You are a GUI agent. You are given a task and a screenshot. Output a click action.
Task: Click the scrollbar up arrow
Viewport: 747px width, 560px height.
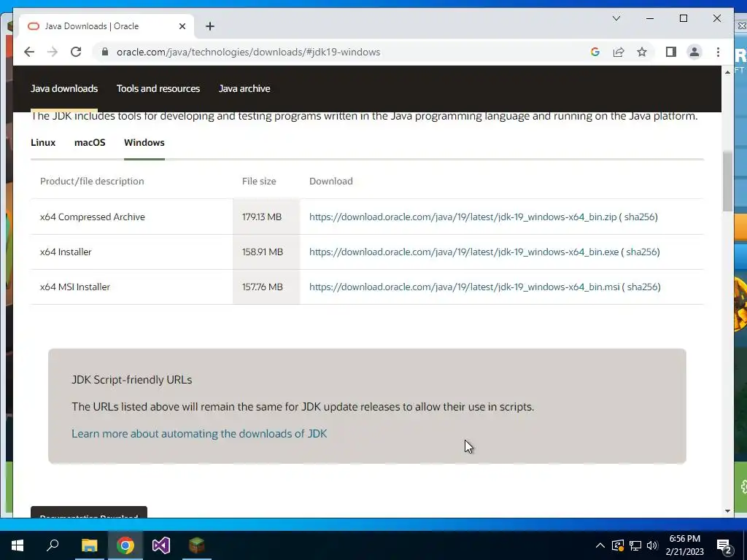tap(727, 72)
